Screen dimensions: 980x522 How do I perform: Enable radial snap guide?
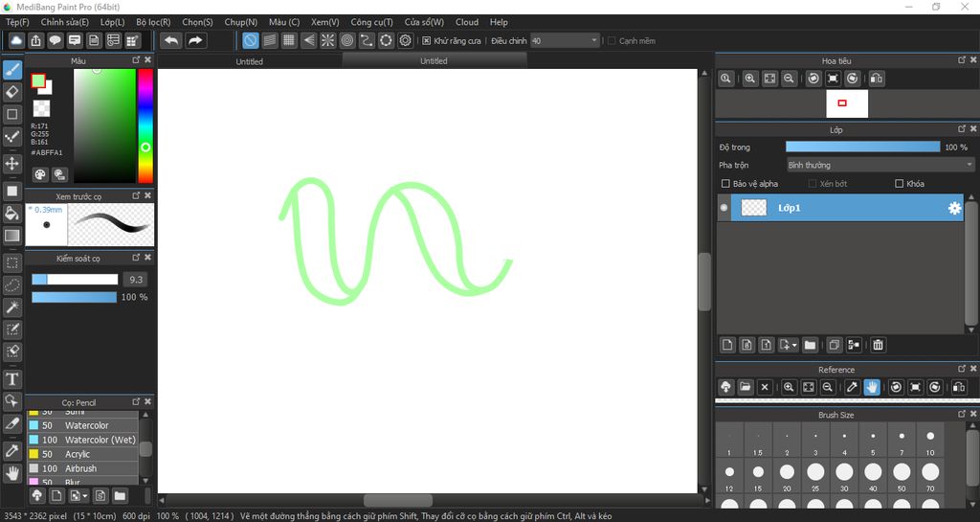(327, 40)
